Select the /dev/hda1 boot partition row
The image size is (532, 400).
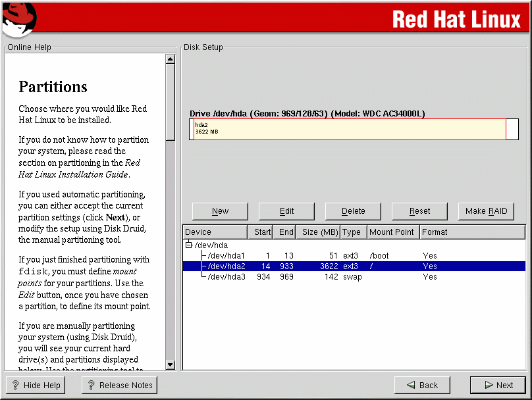coord(226,256)
